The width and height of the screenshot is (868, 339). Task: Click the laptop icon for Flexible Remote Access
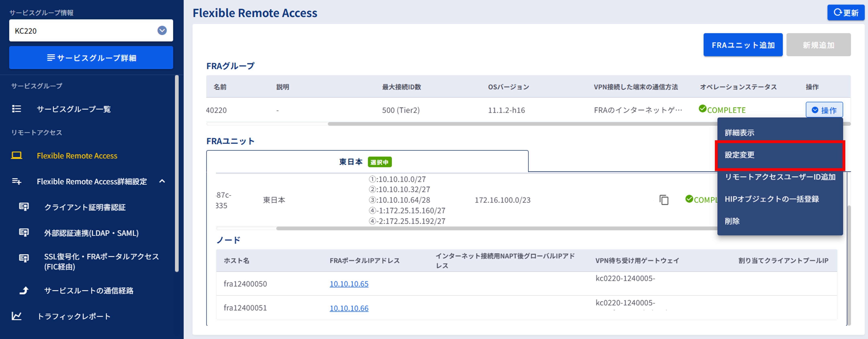[x=16, y=155]
